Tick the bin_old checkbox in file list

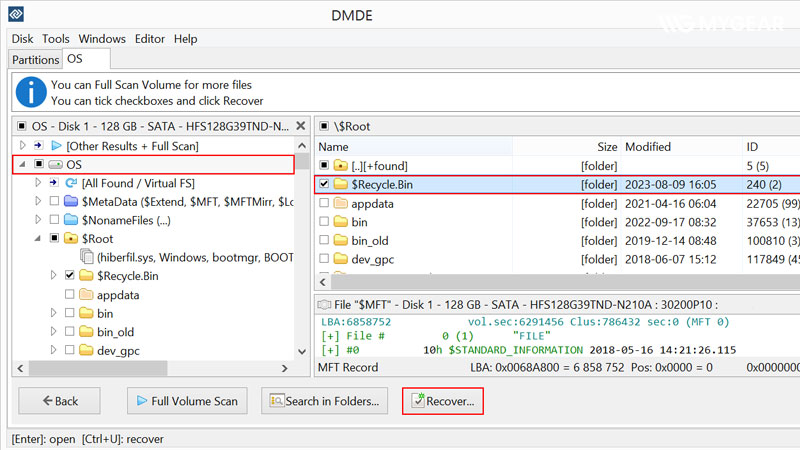(x=324, y=240)
